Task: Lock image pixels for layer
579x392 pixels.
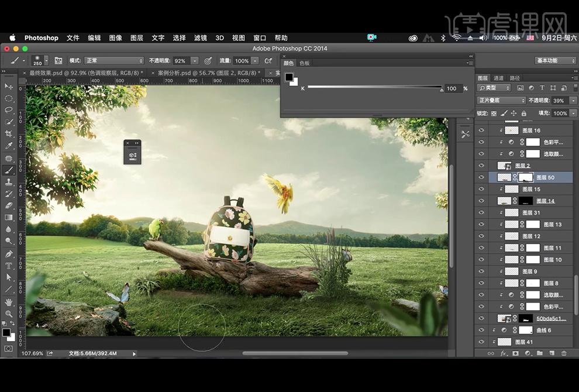Action: (x=504, y=114)
